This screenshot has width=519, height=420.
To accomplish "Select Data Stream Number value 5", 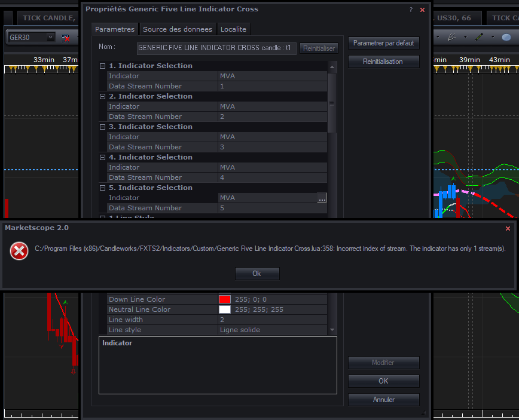I will tap(272, 208).
